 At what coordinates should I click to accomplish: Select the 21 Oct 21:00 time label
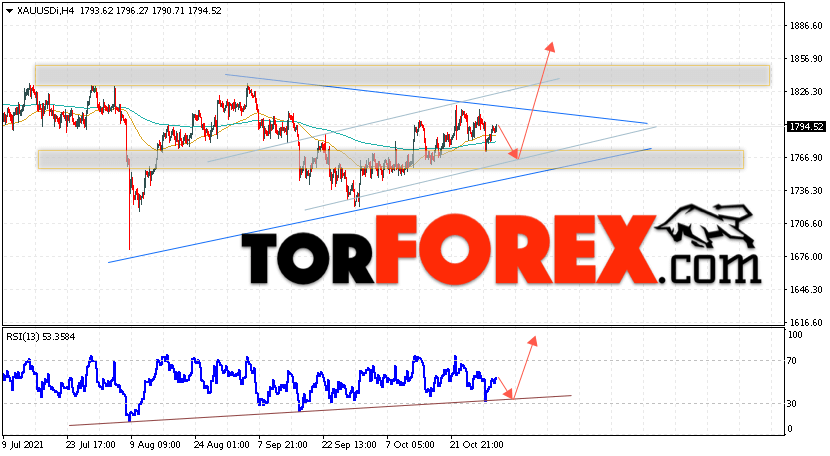pos(477,444)
